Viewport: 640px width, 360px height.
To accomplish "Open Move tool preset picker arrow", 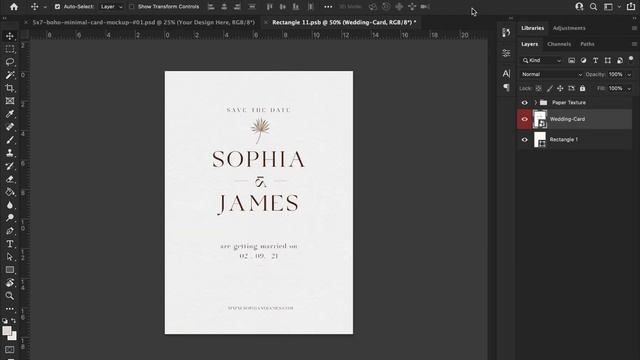I will (x=45, y=7).
